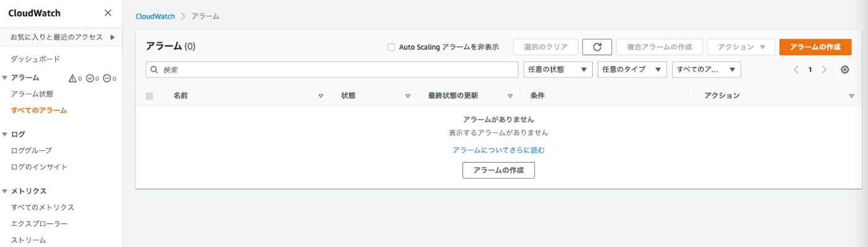Click the refresh alarms icon button

[597, 47]
